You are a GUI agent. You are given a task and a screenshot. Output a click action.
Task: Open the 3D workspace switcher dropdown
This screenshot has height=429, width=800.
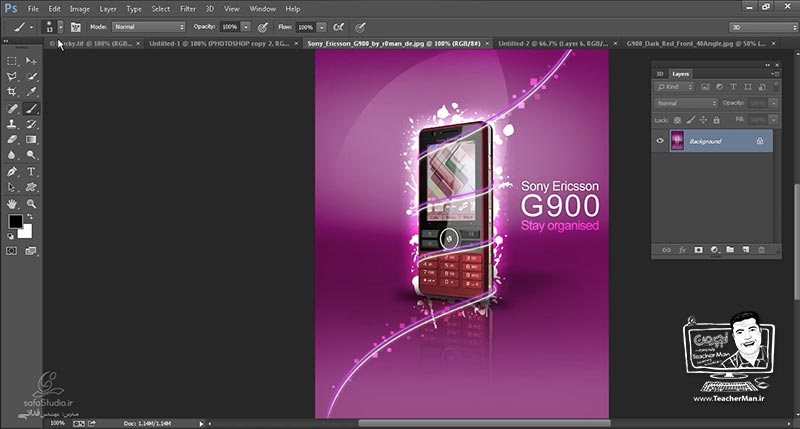pyautogui.click(x=763, y=28)
